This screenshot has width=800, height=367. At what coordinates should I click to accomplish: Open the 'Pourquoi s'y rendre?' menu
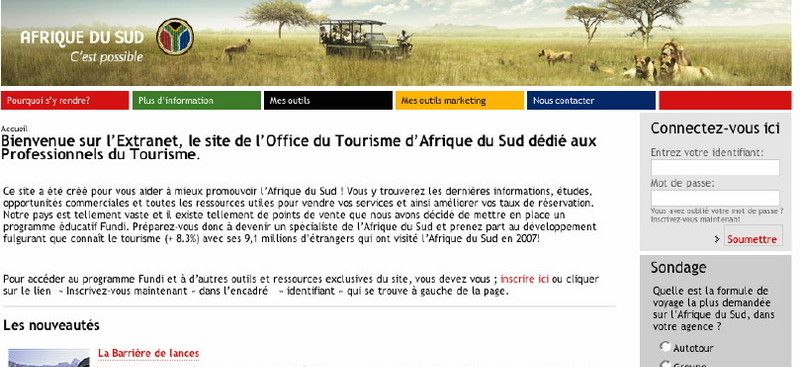65,101
